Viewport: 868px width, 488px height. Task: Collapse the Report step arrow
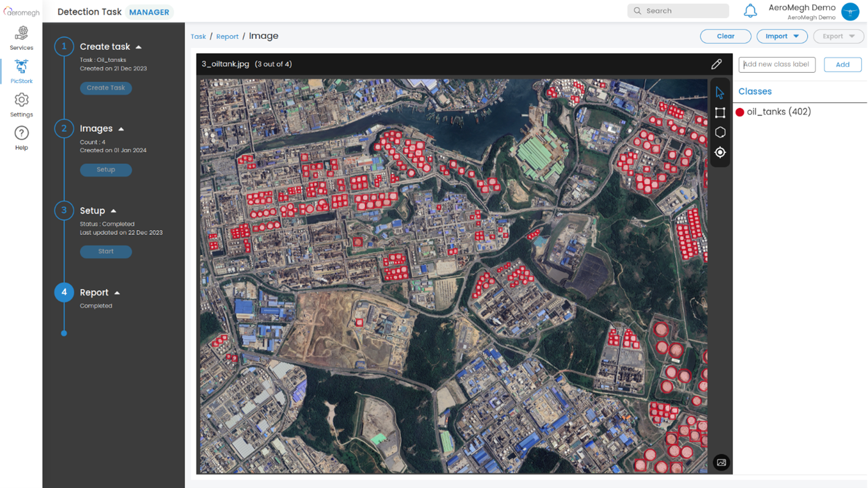[117, 293]
